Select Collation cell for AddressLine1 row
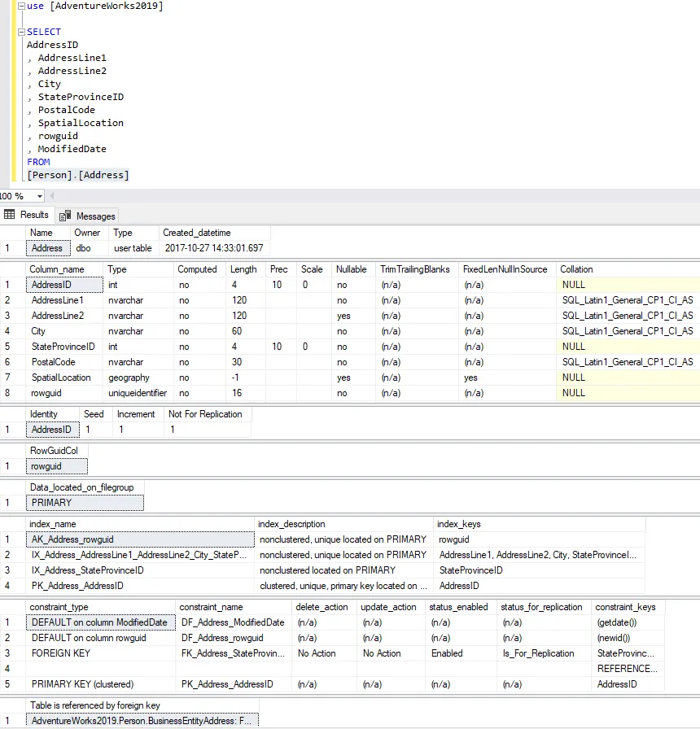 (x=628, y=300)
